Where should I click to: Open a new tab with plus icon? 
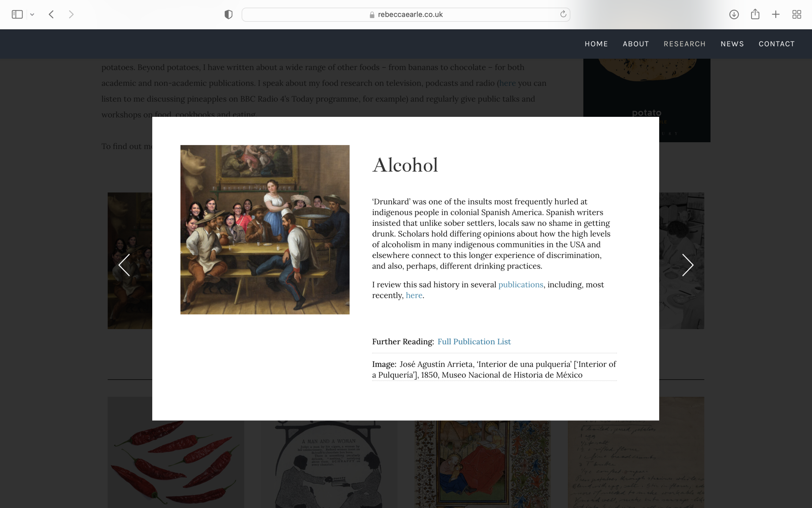[776, 15]
